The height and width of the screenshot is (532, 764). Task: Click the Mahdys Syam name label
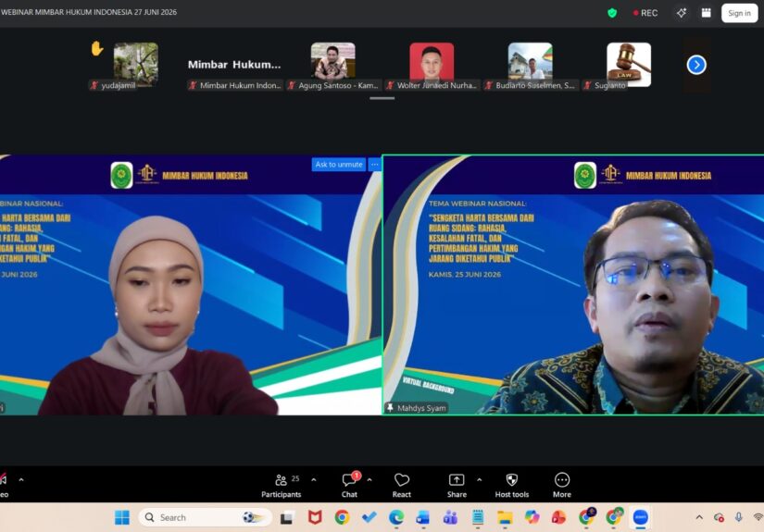[x=421, y=408]
